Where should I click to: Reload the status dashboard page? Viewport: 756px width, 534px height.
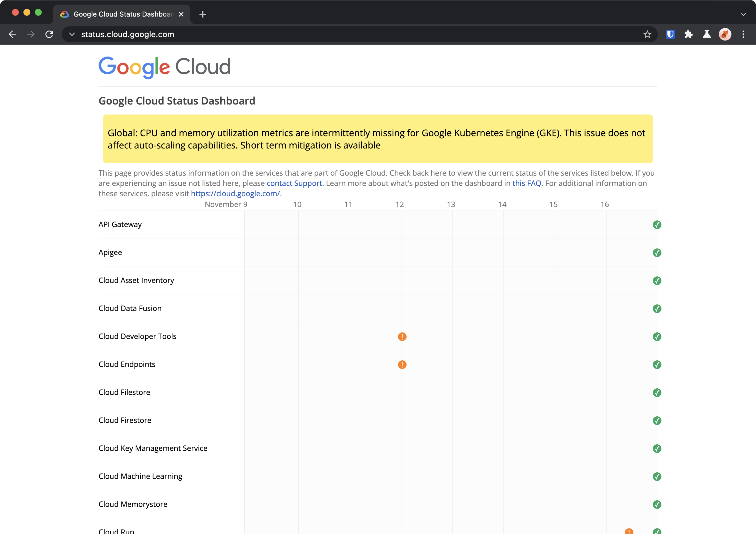point(49,34)
